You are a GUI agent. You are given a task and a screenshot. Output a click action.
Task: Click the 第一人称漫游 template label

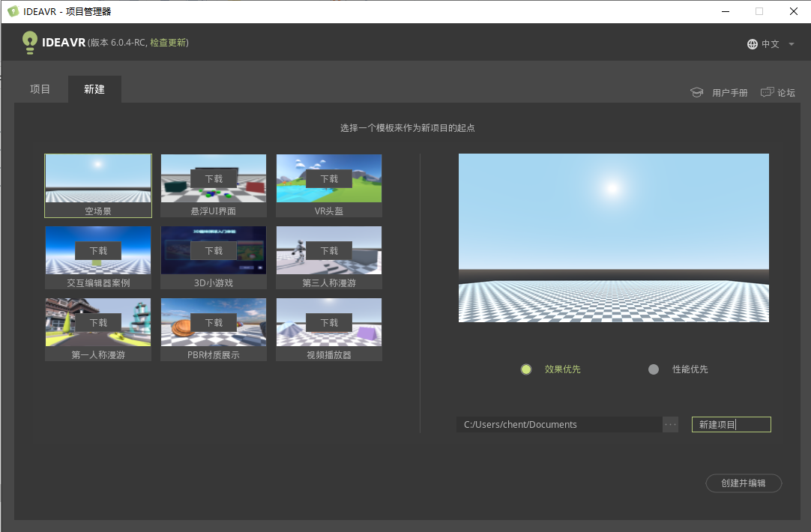(x=98, y=354)
